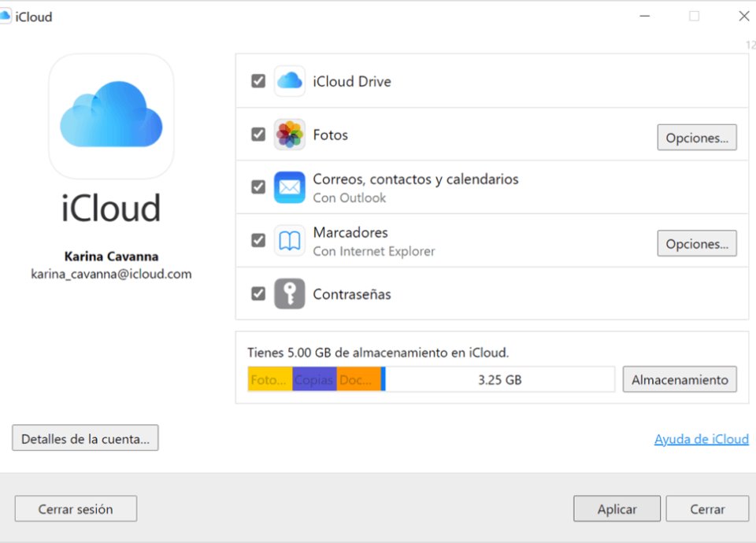Click the Aplicar button
The image size is (756, 543).
tap(617, 509)
